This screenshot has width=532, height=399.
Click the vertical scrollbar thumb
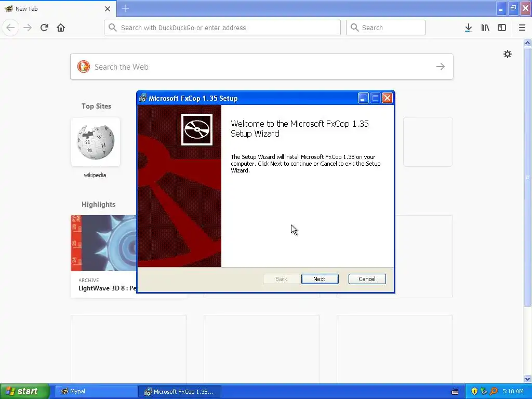(x=528, y=177)
